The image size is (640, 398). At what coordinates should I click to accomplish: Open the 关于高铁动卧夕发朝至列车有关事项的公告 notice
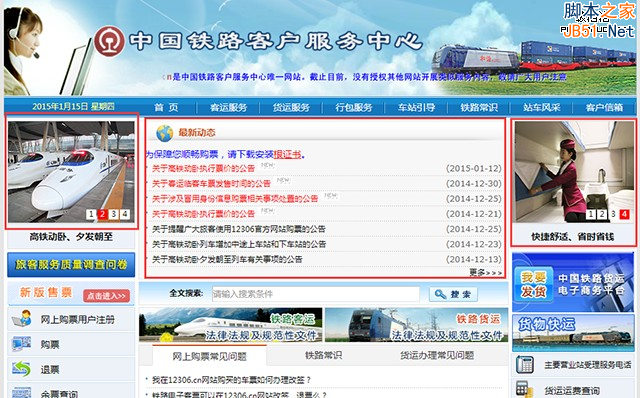pyautogui.click(x=227, y=259)
